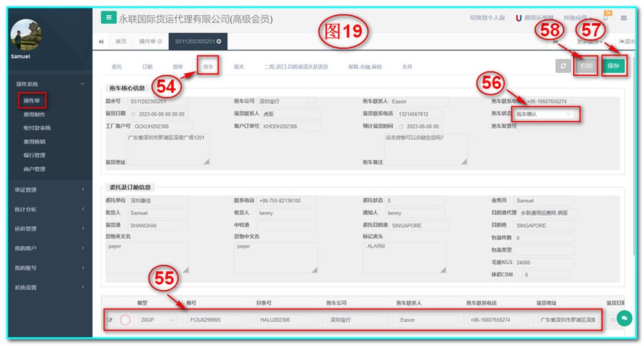Screen dimensions: 644x346
Task: Open 银行管理 in the sidebar
Action: coord(35,155)
